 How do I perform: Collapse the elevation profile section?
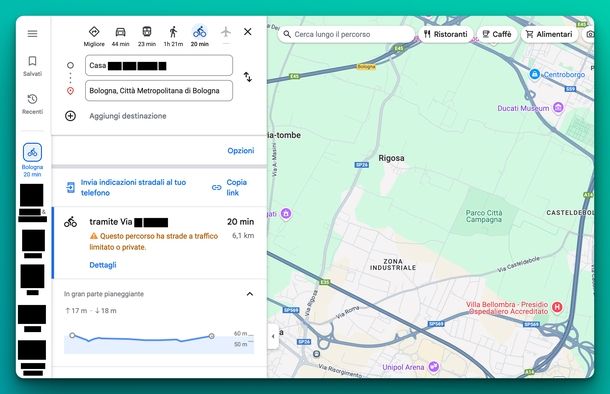point(250,294)
